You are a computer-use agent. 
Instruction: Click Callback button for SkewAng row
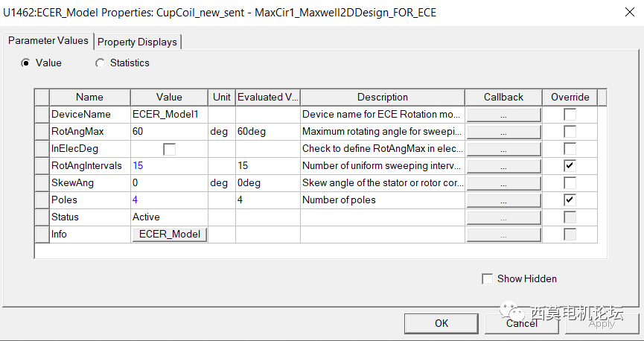tap(504, 183)
